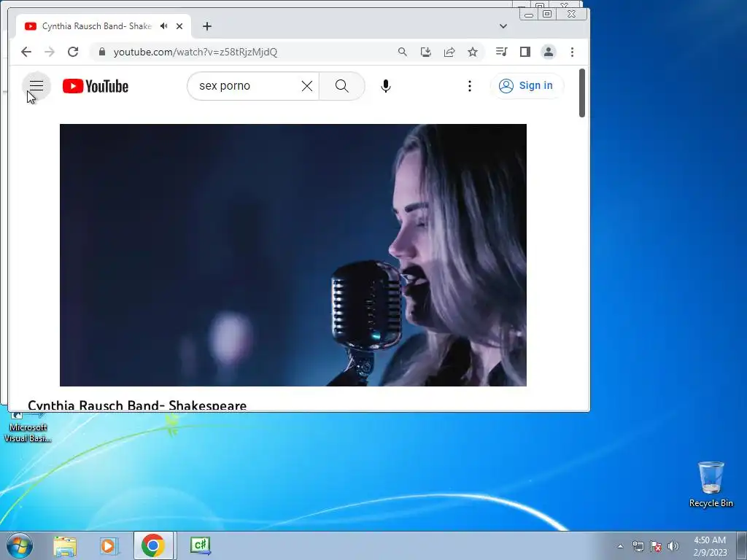Open the clock showing 4:50 AM
This screenshot has width=747, height=560.
pyautogui.click(x=710, y=546)
